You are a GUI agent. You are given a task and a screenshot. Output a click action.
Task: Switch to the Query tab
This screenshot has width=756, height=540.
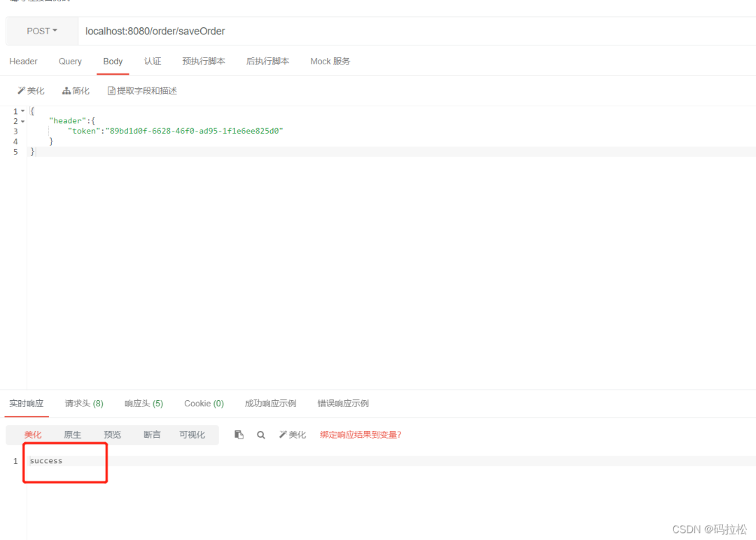(70, 61)
